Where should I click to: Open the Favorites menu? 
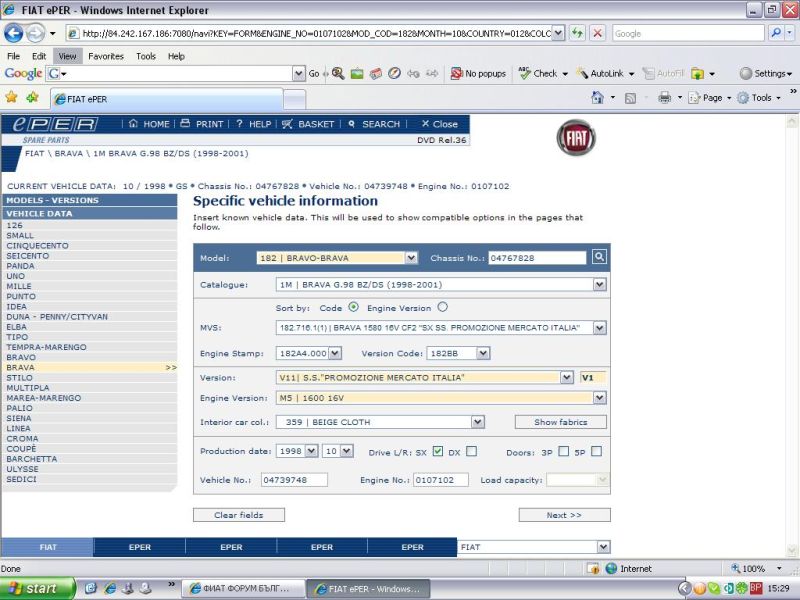105,56
